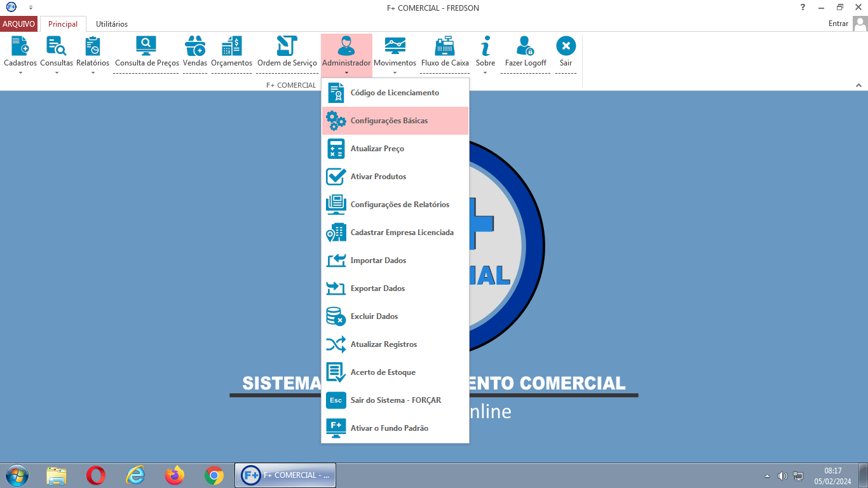Open the Vendas basket icon
868x488 pixels.
click(x=195, y=46)
